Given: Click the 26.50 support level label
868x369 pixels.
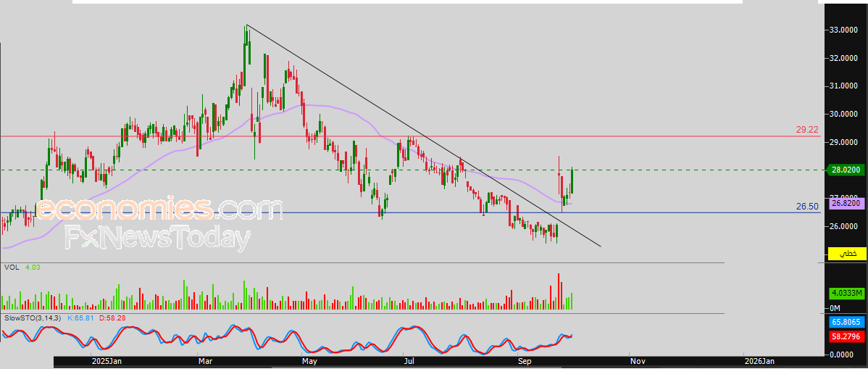Looking at the screenshot, I should click(x=807, y=207).
